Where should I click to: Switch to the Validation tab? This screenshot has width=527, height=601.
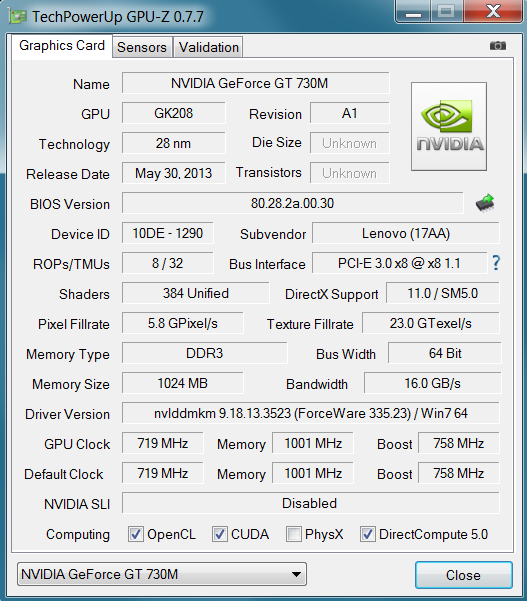tap(209, 47)
